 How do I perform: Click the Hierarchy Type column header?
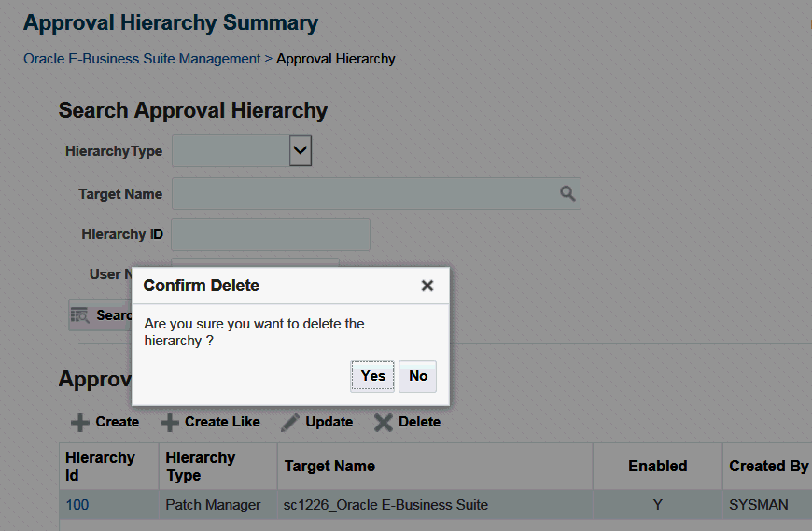[218, 467]
